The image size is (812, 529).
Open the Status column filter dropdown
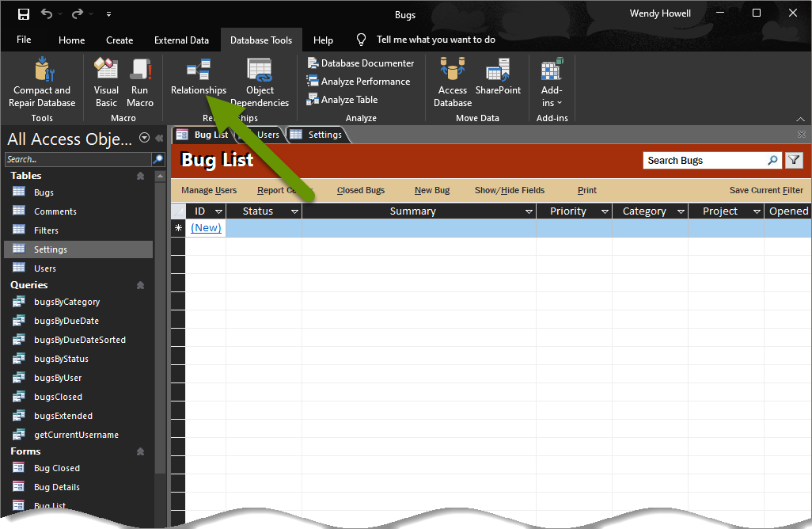[x=294, y=211]
